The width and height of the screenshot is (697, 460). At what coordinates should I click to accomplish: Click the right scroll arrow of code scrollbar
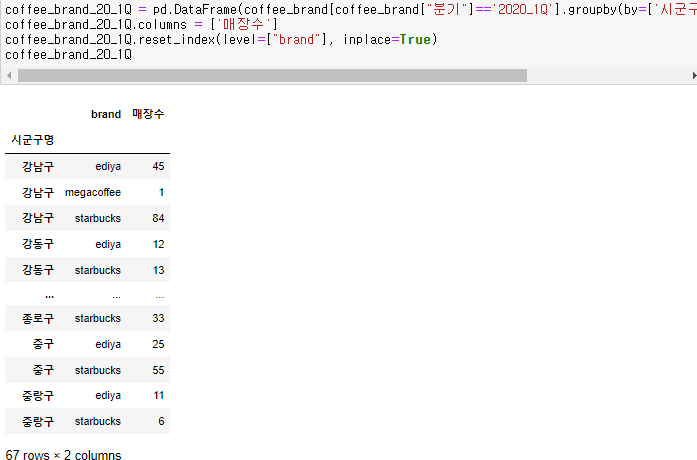pos(694,76)
